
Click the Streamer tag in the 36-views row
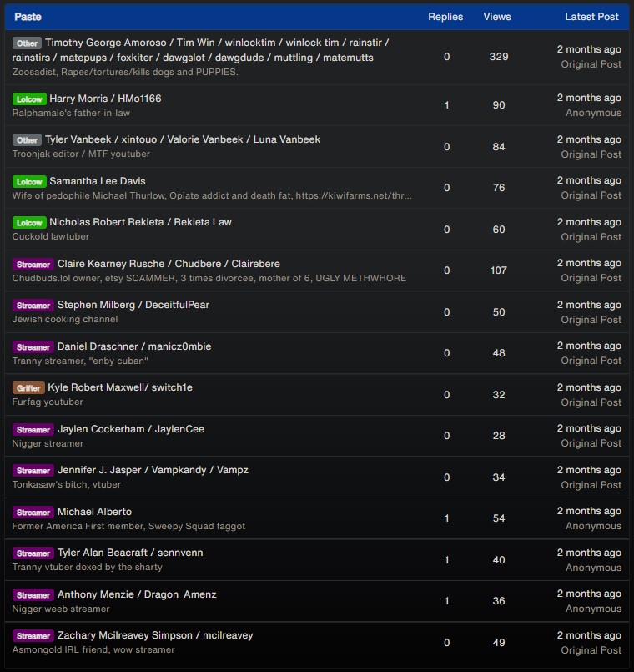33,595
